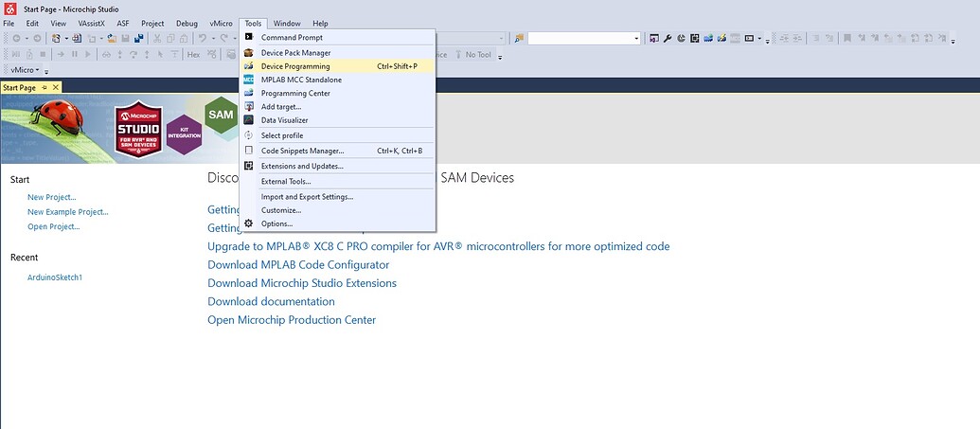Click the New Project link
The width and height of the screenshot is (980, 429).
click(52, 197)
